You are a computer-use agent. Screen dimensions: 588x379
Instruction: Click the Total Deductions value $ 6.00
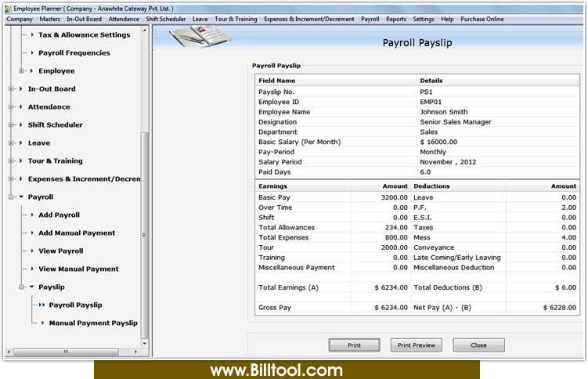coord(565,287)
